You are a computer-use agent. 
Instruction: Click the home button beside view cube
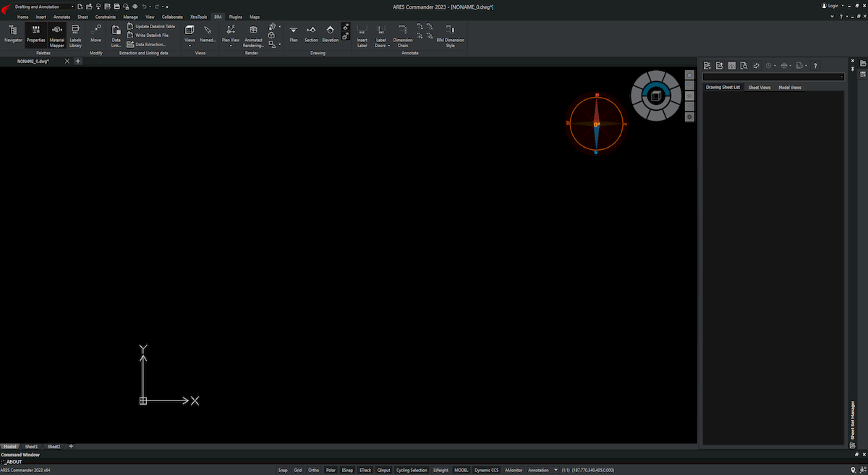point(689,75)
